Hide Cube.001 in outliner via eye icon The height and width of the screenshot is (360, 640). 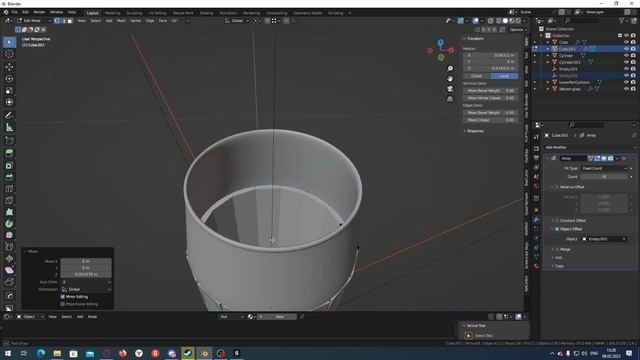point(626,49)
